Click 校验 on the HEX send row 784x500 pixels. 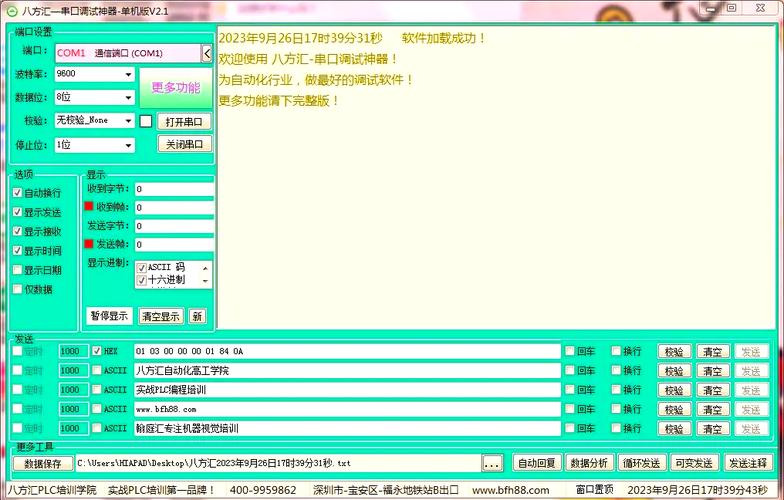[674, 352]
